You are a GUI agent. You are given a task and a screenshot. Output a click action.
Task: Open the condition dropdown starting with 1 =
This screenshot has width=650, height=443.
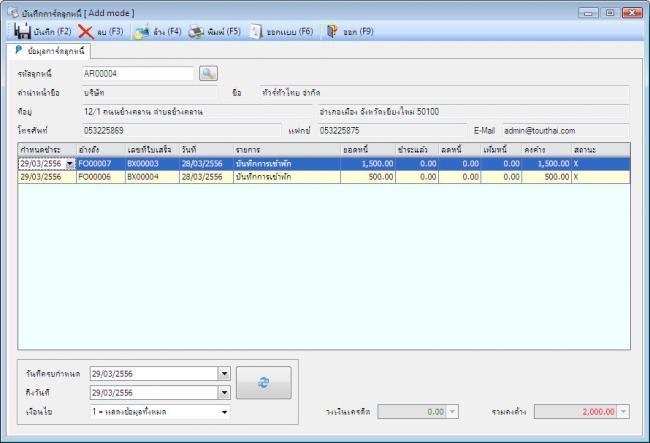pyautogui.click(x=224, y=412)
